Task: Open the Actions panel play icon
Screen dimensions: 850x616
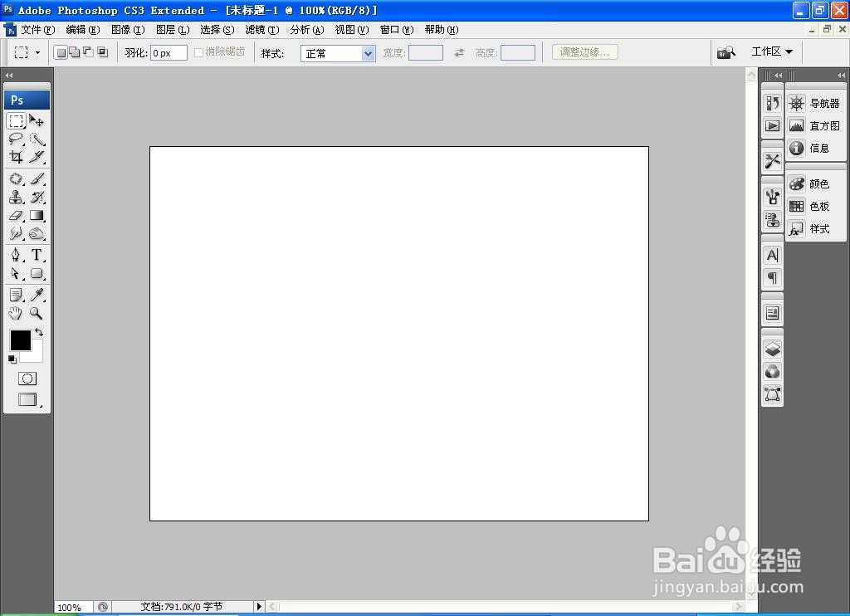Action: pos(773,126)
